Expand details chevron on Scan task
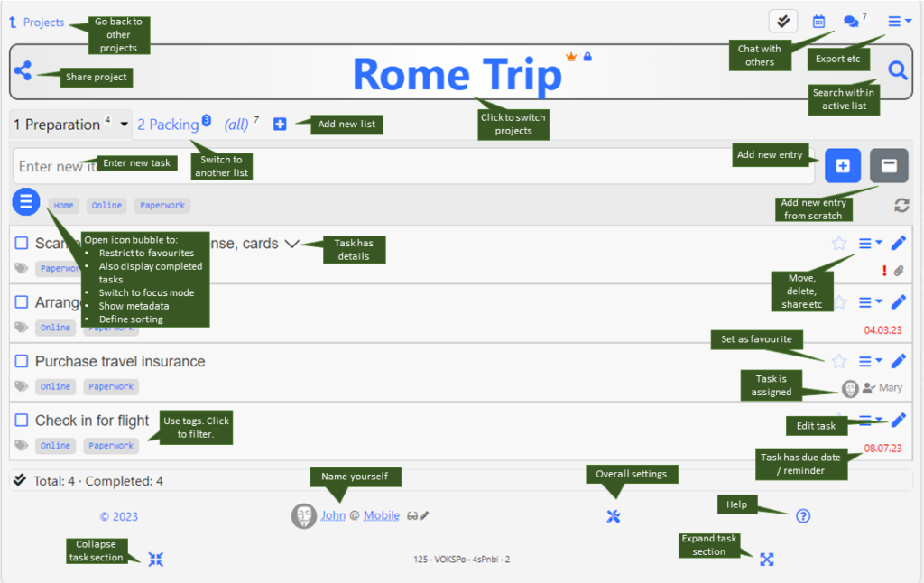This screenshot has height=583, width=924. pos(291,244)
